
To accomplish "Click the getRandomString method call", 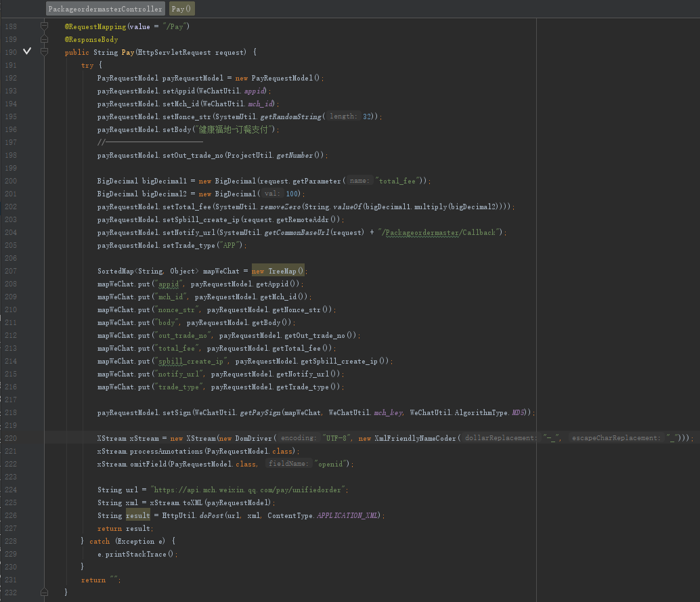I will [290, 116].
